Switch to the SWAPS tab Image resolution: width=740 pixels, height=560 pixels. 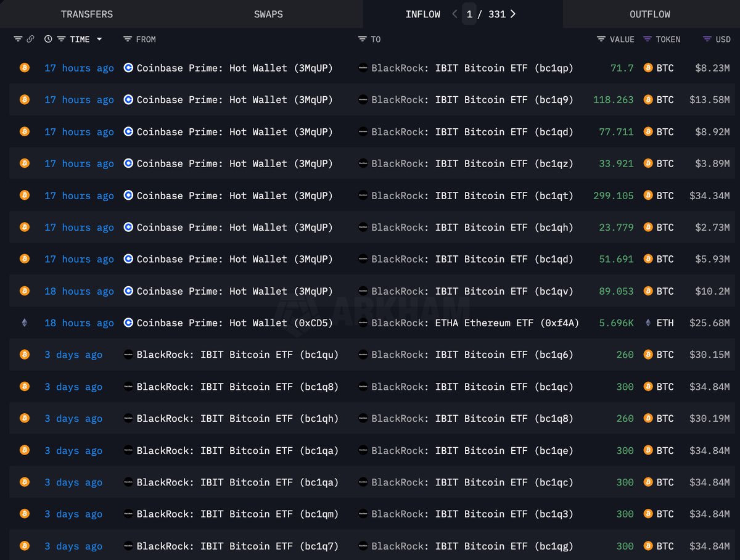tap(268, 14)
